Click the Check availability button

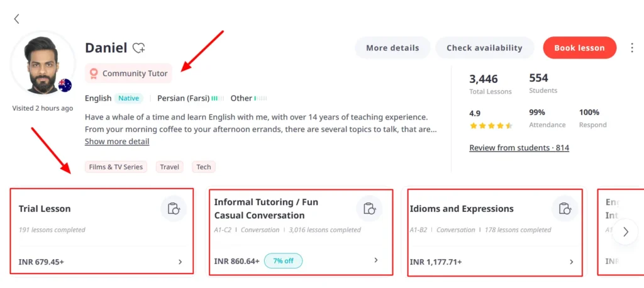tap(484, 48)
